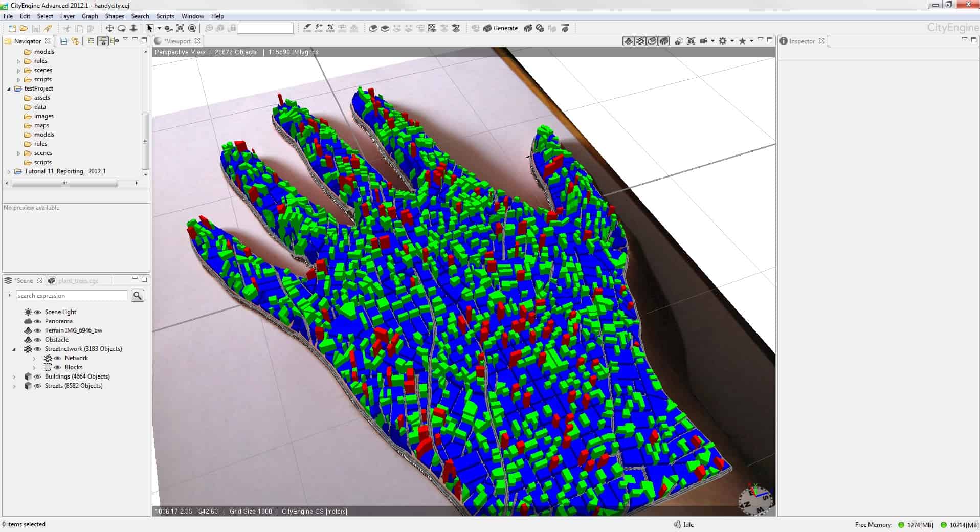Collapse the Streetnetwork layer tree

[x=14, y=349]
